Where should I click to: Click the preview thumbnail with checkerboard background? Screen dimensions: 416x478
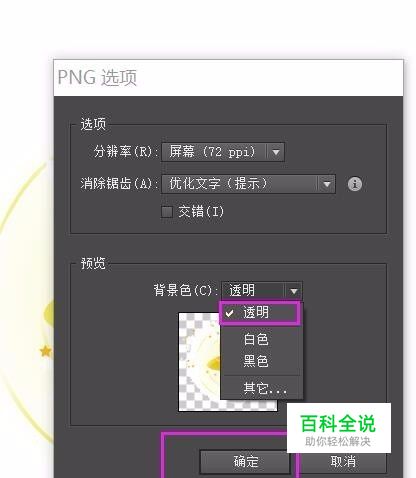[200, 362]
